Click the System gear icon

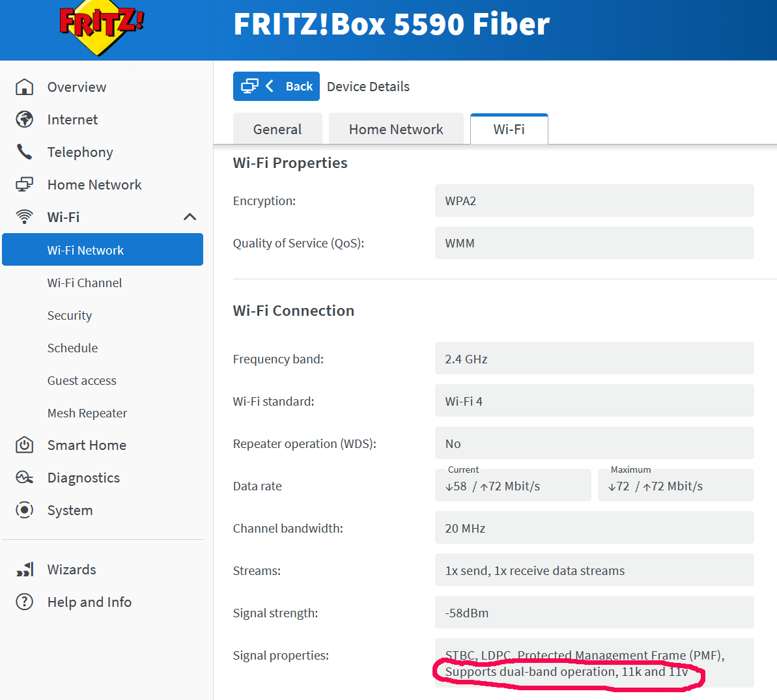pyautogui.click(x=24, y=510)
